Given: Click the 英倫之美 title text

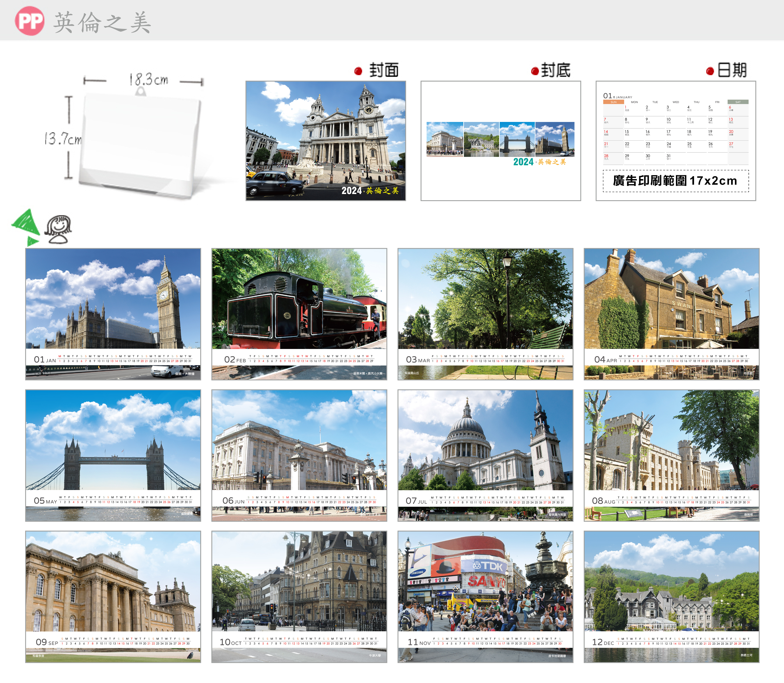Looking at the screenshot, I should [102, 22].
